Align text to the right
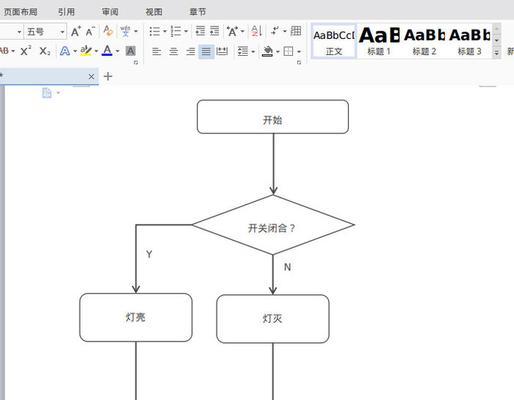The width and height of the screenshot is (514, 400). pyautogui.click(x=190, y=51)
